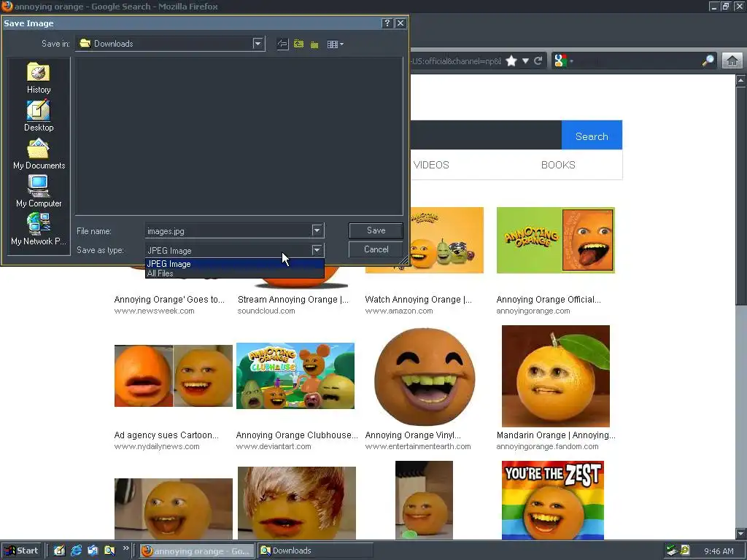
Task: Choose All Files in type list
Action: click(x=234, y=273)
